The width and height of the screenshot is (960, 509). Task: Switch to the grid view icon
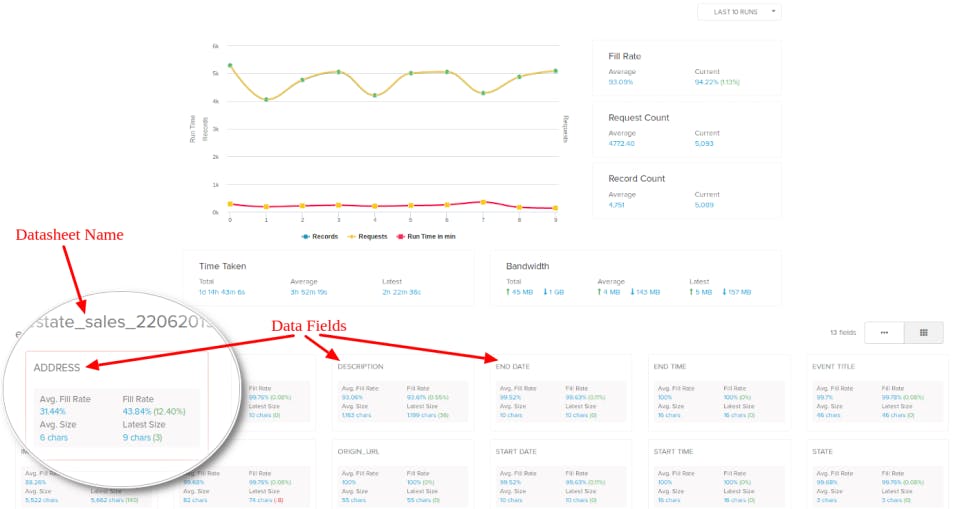923,333
